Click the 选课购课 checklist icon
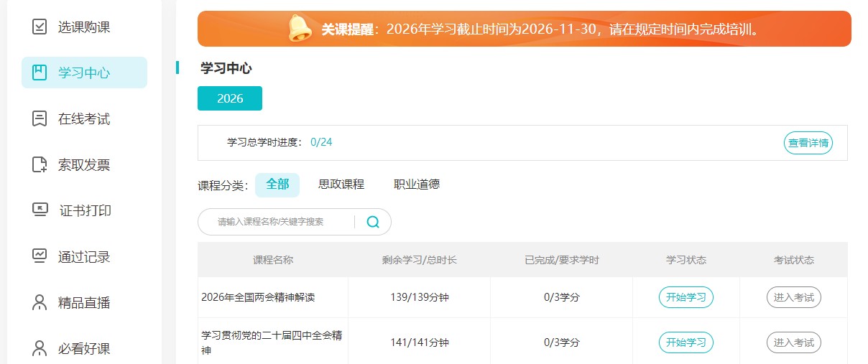This screenshot has height=364, width=868. [40, 27]
